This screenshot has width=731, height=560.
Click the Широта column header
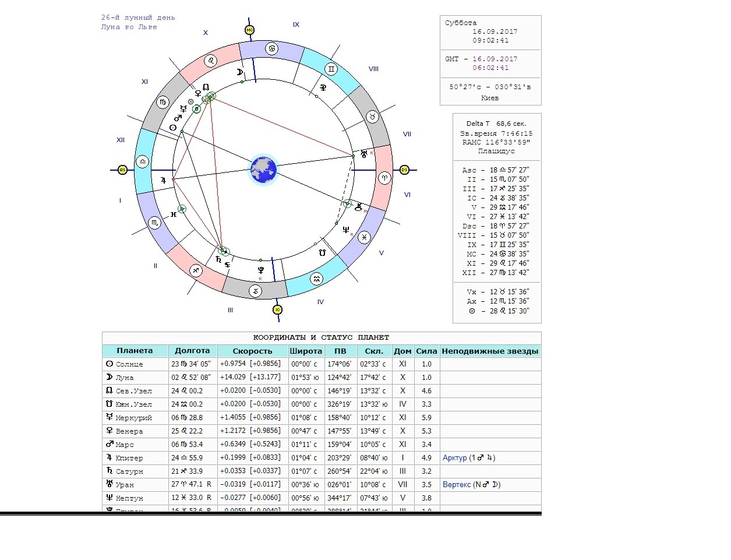306,351
